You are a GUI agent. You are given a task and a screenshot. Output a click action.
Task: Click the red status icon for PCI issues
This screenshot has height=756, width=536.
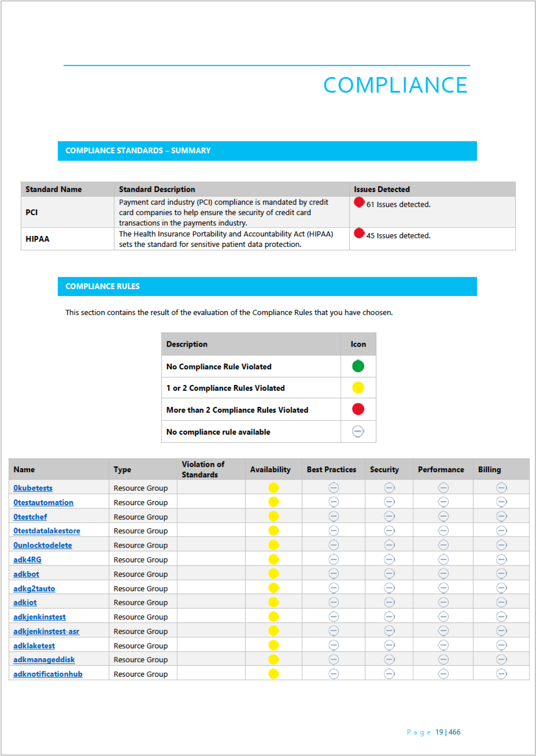(x=359, y=202)
